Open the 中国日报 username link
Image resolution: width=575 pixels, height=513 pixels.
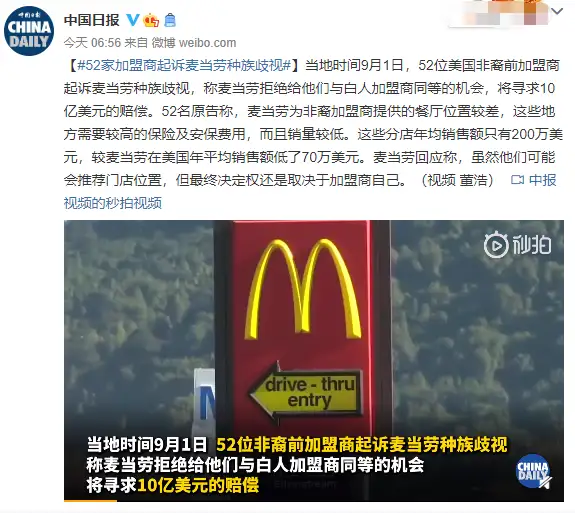tap(92, 20)
